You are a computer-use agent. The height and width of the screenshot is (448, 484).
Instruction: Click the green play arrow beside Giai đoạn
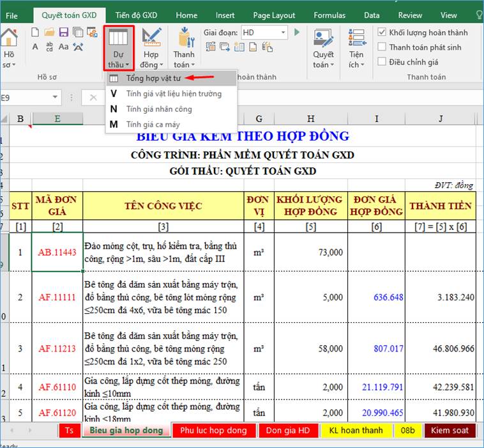[x=299, y=33]
